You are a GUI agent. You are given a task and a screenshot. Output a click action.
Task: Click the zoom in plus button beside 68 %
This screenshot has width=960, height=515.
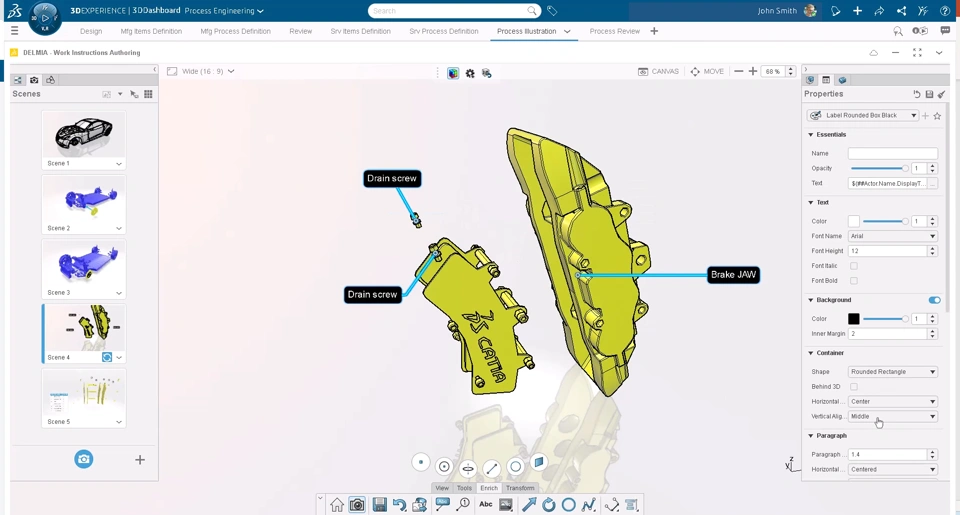[x=753, y=72]
